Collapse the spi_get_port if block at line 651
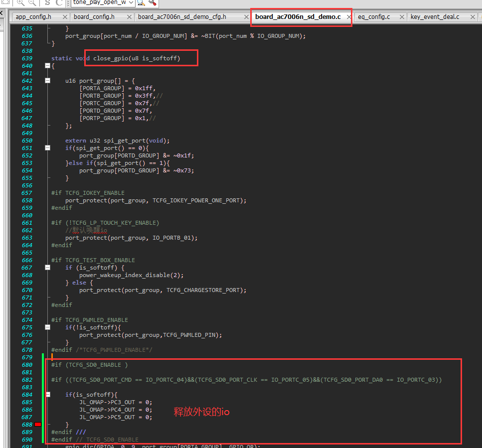Viewport: 482px width, 448px height. pyautogui.click(x=47, y=148)
